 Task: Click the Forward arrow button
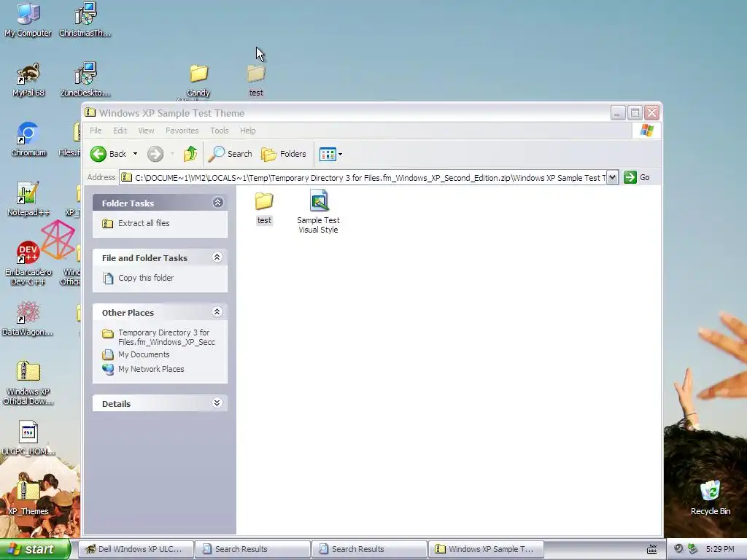click(x=155, y=154)
